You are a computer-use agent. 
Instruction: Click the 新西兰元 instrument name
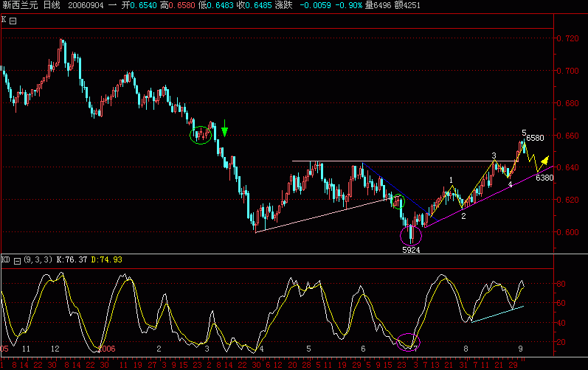pos(20,5)
